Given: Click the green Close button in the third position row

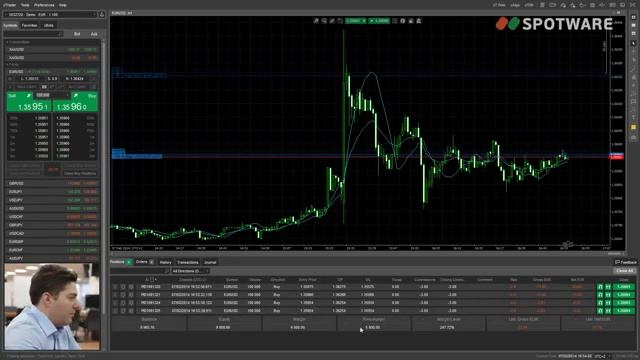Looking at the screenshot, I should (624, 303).
